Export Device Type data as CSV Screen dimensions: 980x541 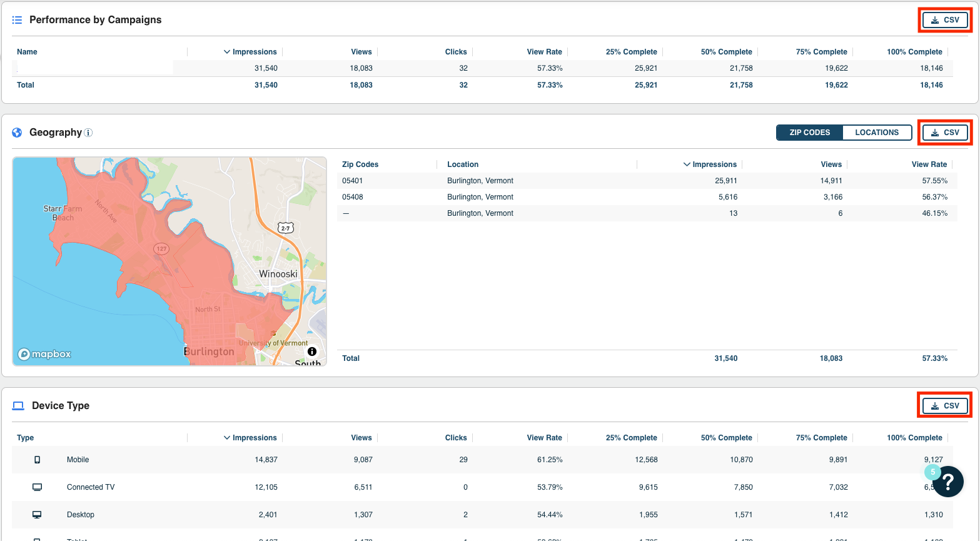pyautogui.click(x=944, y=406)
